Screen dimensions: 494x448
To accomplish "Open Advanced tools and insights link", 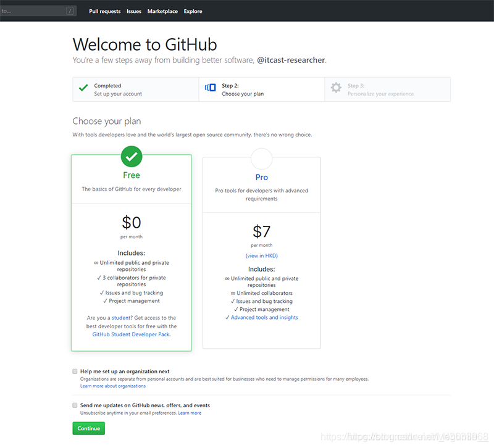I will [264, 317].
